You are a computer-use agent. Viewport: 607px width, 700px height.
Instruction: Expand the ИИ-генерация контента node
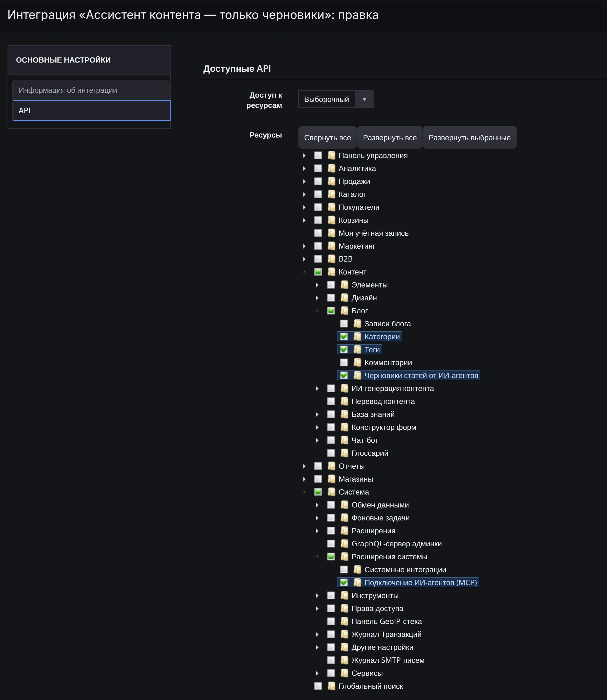pos(317,388)
